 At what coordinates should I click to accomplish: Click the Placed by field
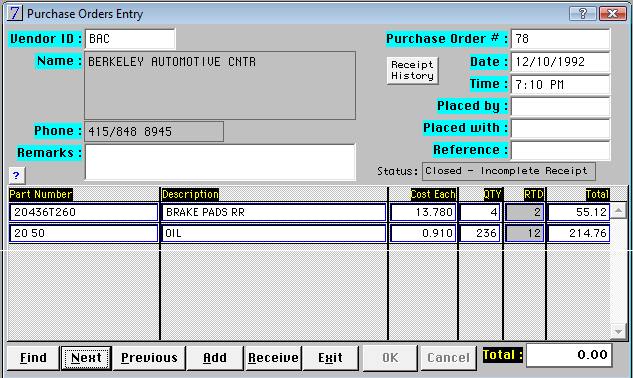(x=560, y=107)
